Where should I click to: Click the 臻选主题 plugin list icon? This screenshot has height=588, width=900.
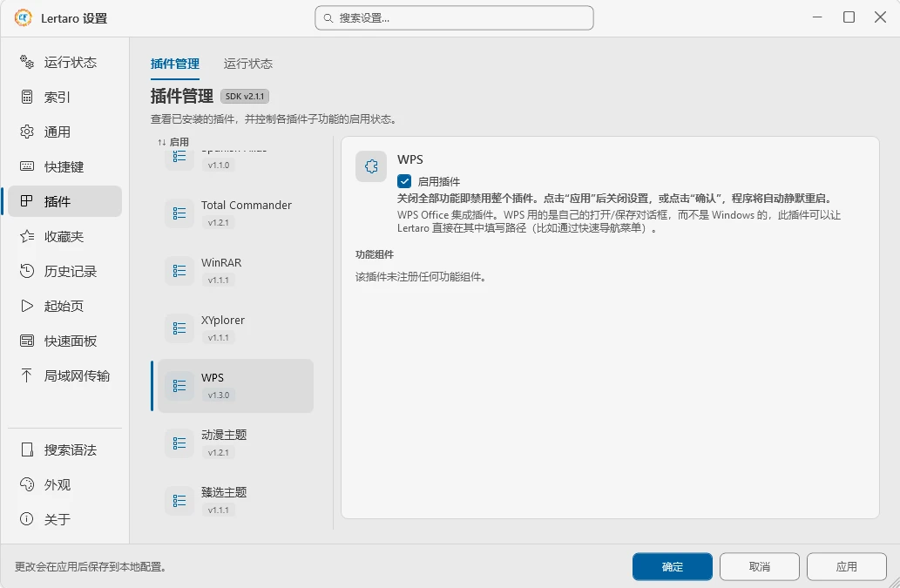pyautogui.click(x=179, y=501)
